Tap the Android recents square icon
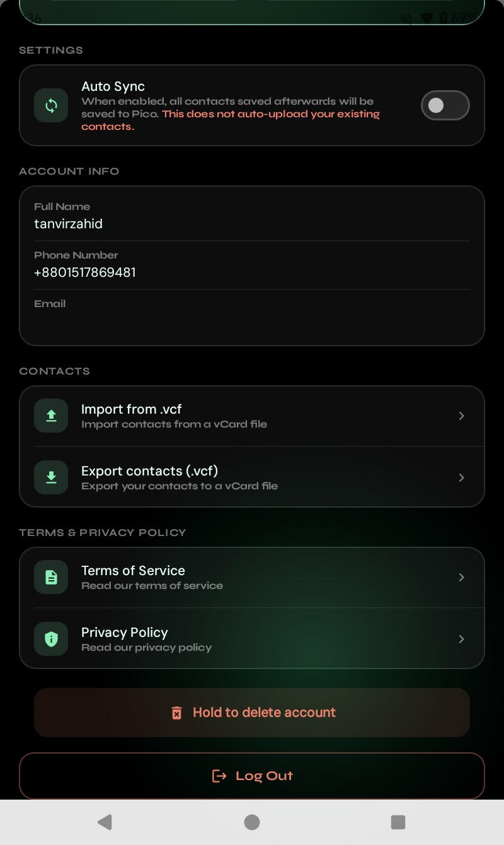The image size is (504, 845). 398,822
